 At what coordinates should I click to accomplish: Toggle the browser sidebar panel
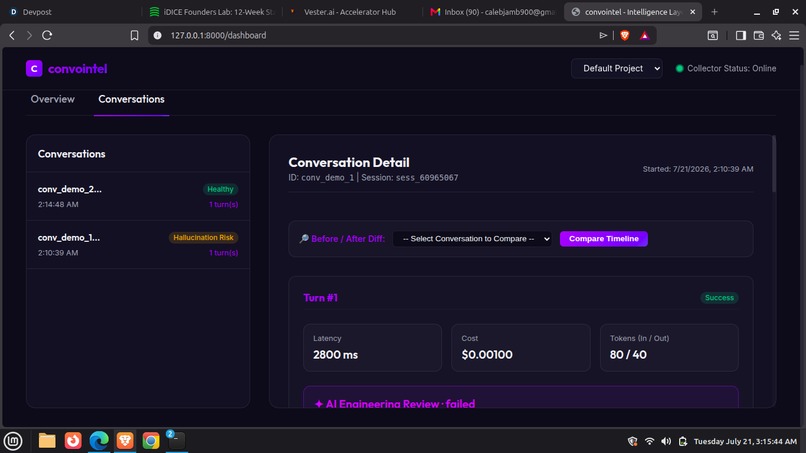(x=741, y=35)
